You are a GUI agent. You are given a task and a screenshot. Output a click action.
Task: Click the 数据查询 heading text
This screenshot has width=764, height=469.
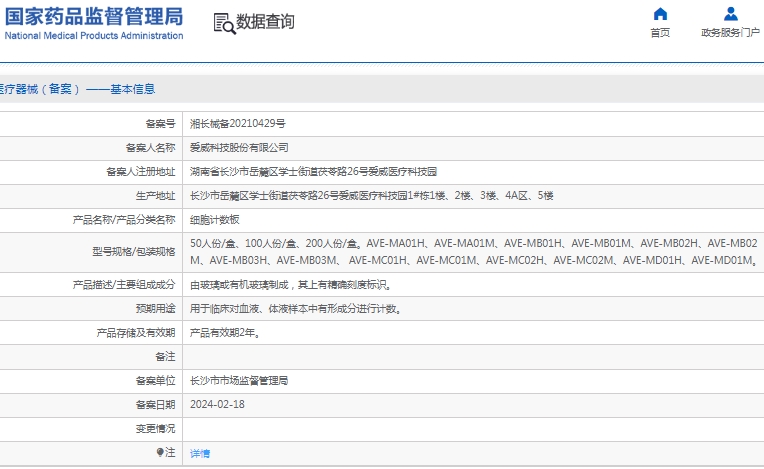pyautogui.click(x=265, y=21)
